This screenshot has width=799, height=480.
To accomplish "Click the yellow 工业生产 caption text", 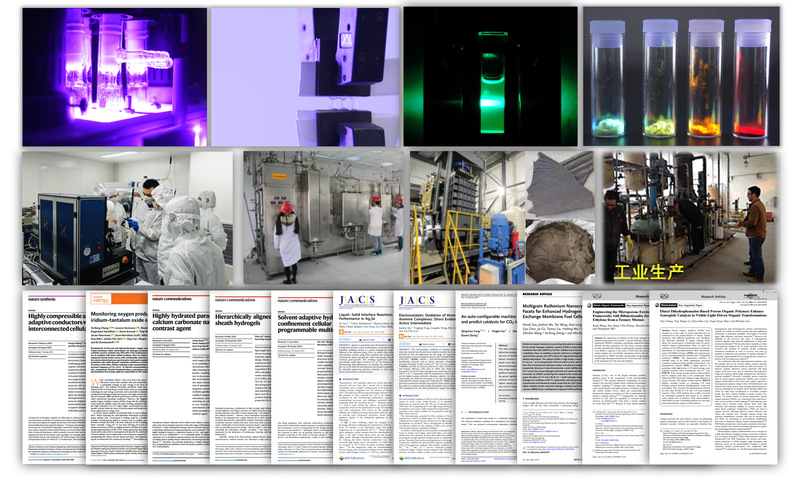I will point(653,271).
